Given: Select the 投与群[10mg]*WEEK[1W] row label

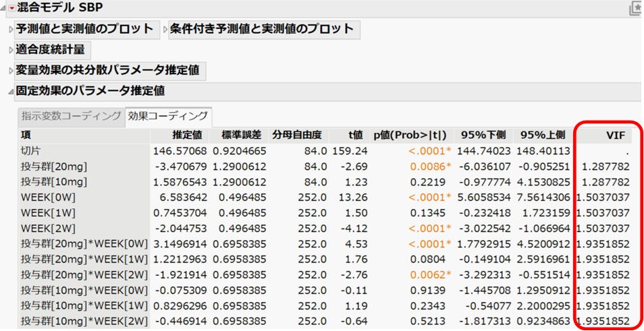Looking at the screenshot, I should tap(84, 305).
